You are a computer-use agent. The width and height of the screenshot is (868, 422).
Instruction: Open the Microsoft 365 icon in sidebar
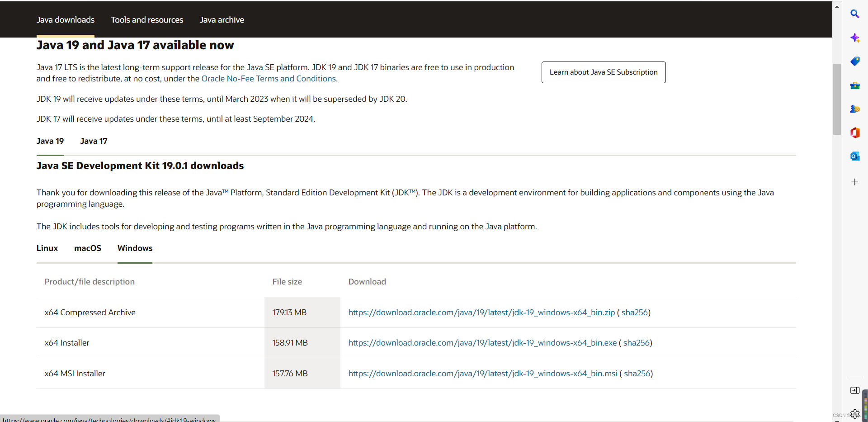pos(854,133)
